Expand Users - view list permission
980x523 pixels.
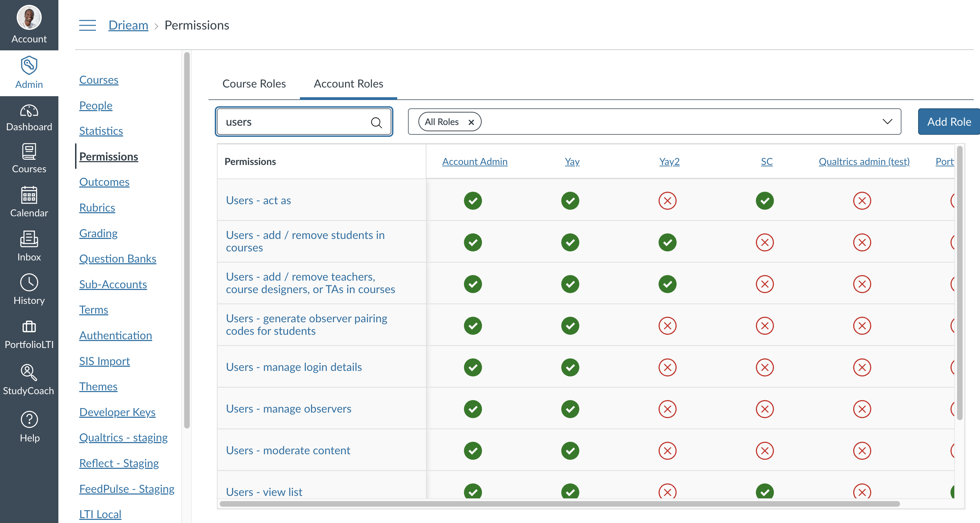pyautogui.click(x=264, y=492)
